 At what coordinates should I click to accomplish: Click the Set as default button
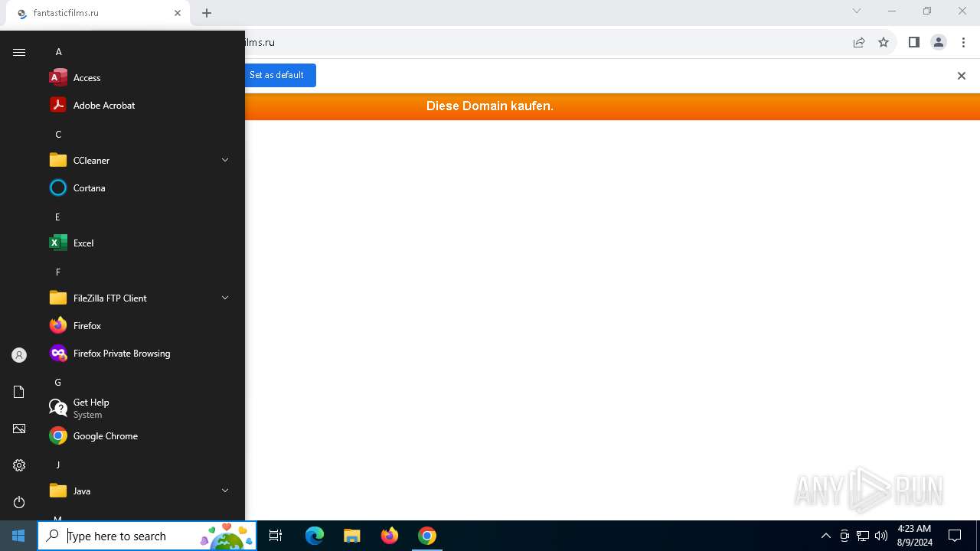pyautogui.click(x=277, y=75)
